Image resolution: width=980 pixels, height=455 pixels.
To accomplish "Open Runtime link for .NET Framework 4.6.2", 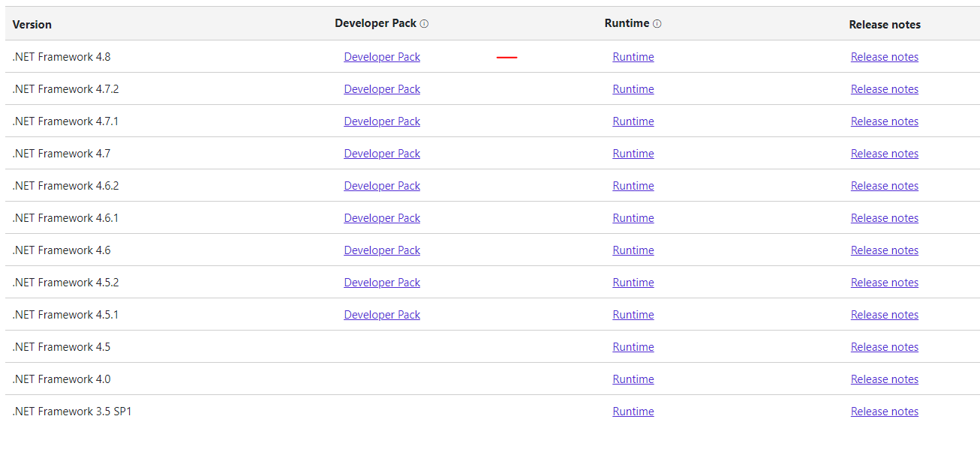I will (633, 186).
